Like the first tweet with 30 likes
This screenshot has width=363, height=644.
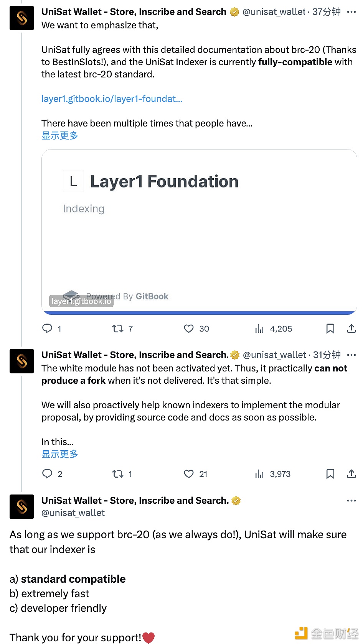(x=189, y=329)
